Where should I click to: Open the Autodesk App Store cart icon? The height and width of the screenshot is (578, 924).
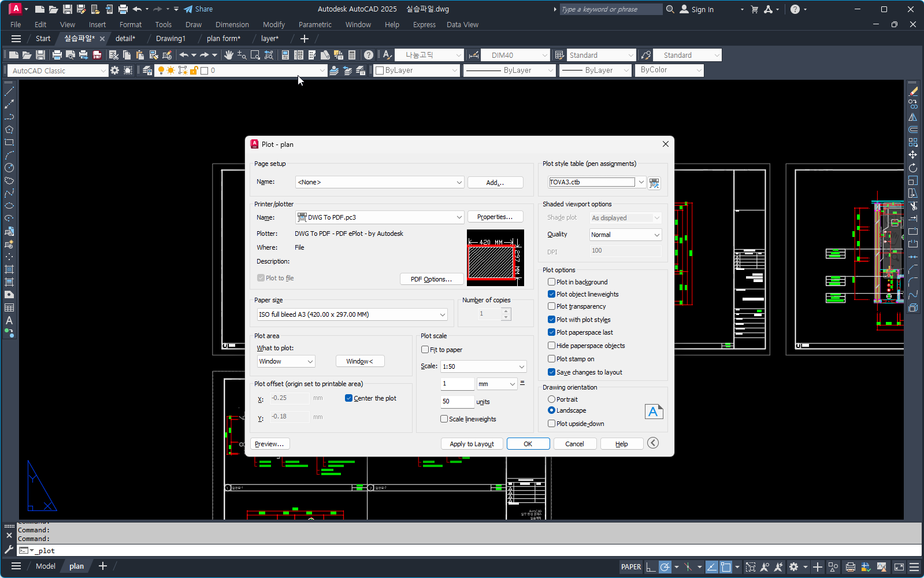754,9
